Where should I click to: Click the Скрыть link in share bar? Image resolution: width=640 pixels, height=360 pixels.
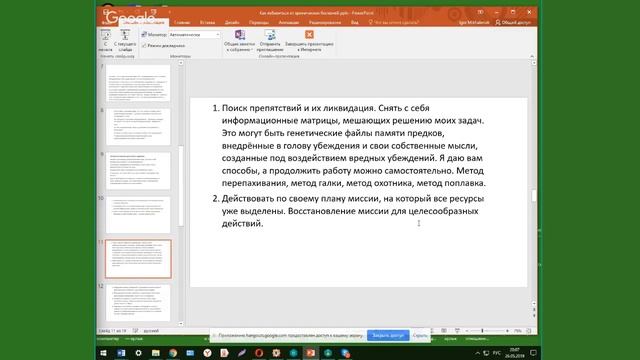(420, 336)
